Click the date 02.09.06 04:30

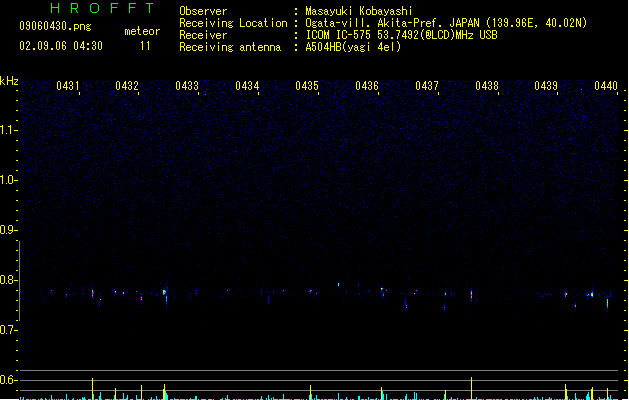click(61, 46)
